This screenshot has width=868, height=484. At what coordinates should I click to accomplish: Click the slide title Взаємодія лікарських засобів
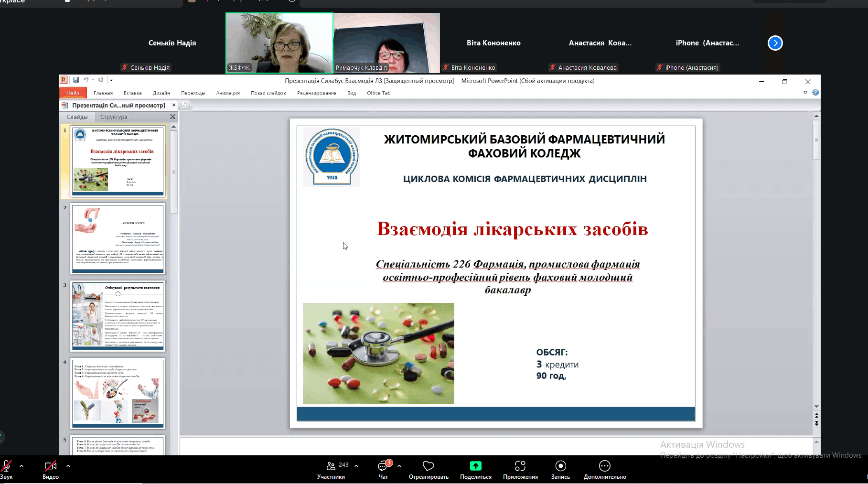pos(512,229)
